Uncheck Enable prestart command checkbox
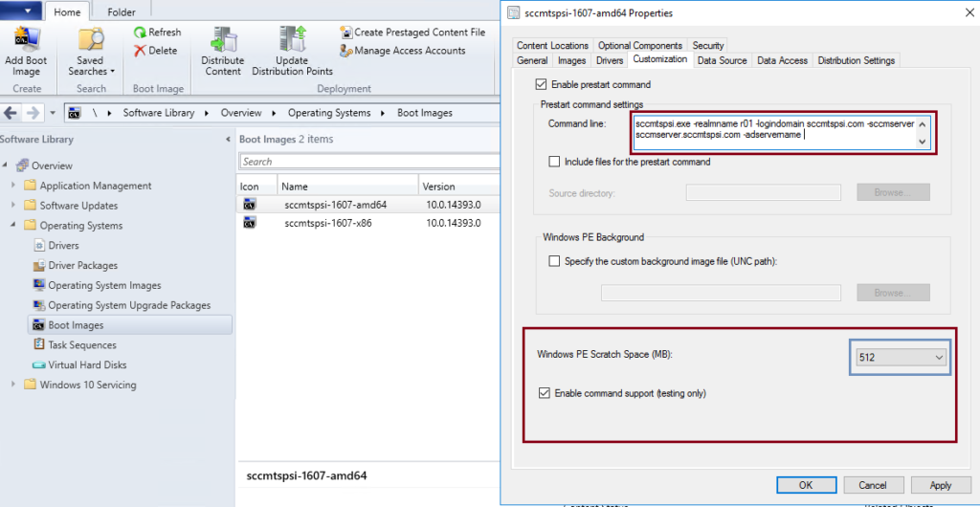Viewport: 980px width, 507px height. click(542, 85)
